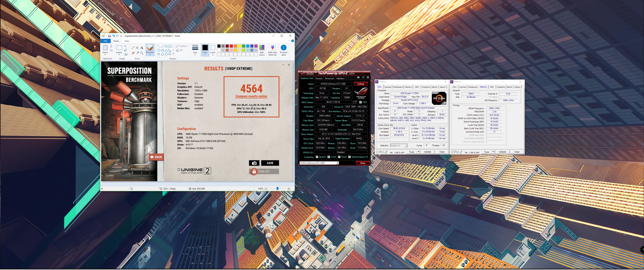Image resolution: width=644 pixels, height=270 pixels.
Task: Pick the Triangle shape in Shapes gallery
Action: tap(166, 50)
